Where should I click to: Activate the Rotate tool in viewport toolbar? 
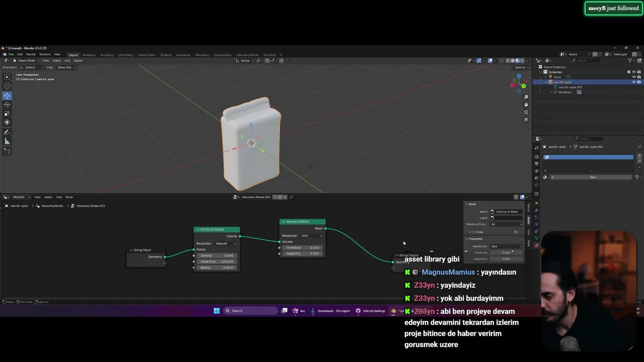click(x=7, y=105)
